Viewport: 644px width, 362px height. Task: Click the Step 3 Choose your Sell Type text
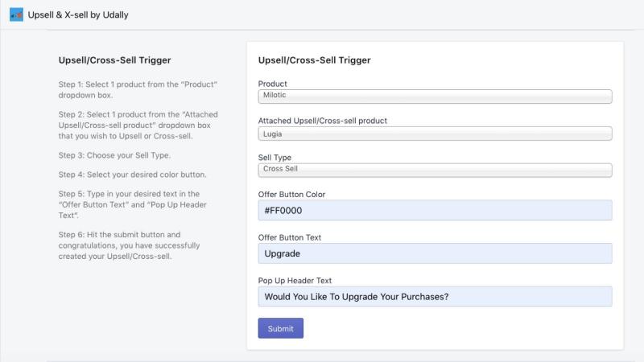coord(114,155)
